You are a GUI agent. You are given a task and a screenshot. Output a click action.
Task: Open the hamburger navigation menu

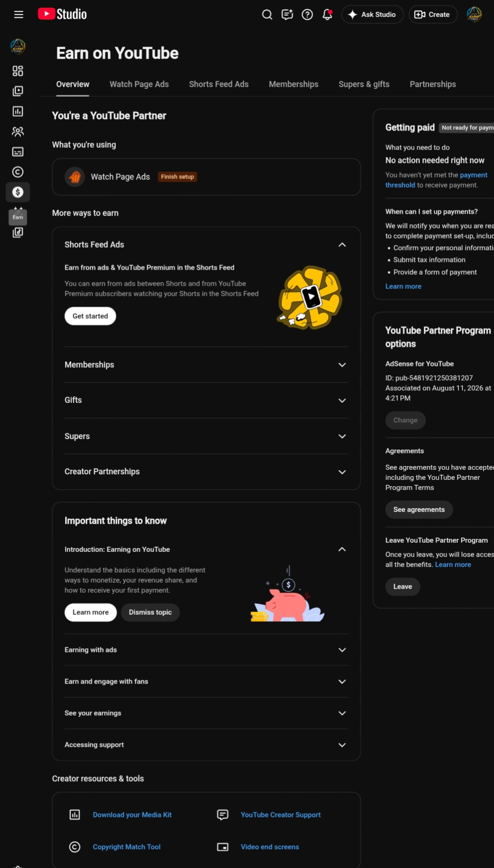(18, 15)
